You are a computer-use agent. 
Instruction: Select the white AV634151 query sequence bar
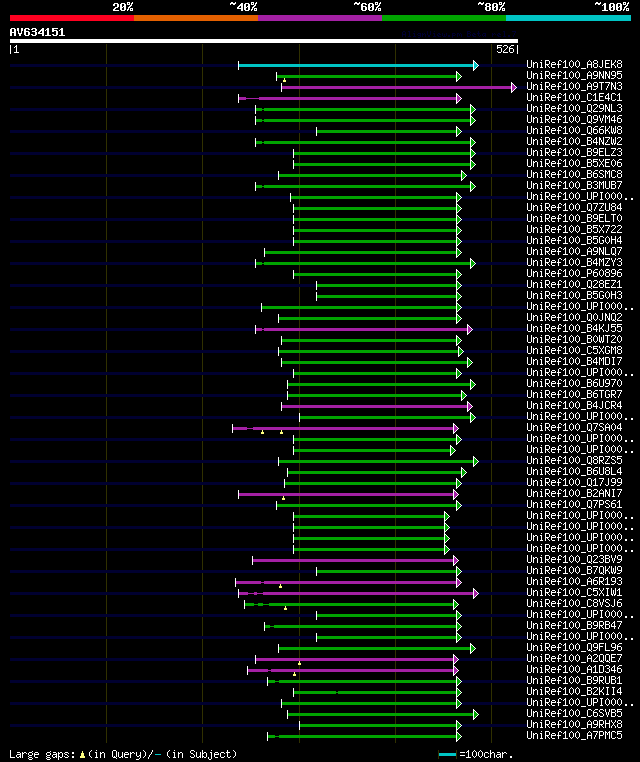click(264, 41)
